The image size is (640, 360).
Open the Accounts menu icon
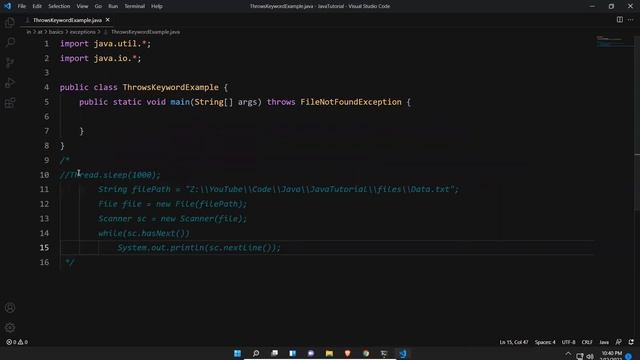(x=10, y=308)
